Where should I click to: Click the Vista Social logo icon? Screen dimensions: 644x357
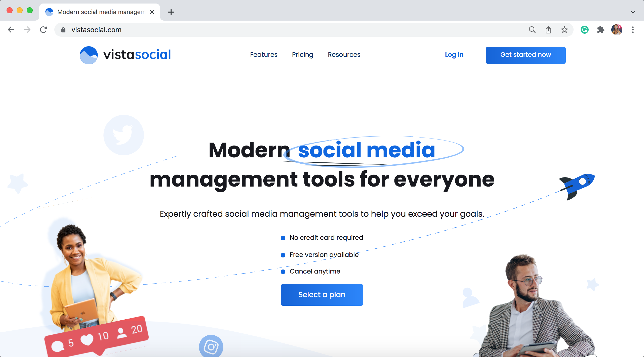click(88, 55)
